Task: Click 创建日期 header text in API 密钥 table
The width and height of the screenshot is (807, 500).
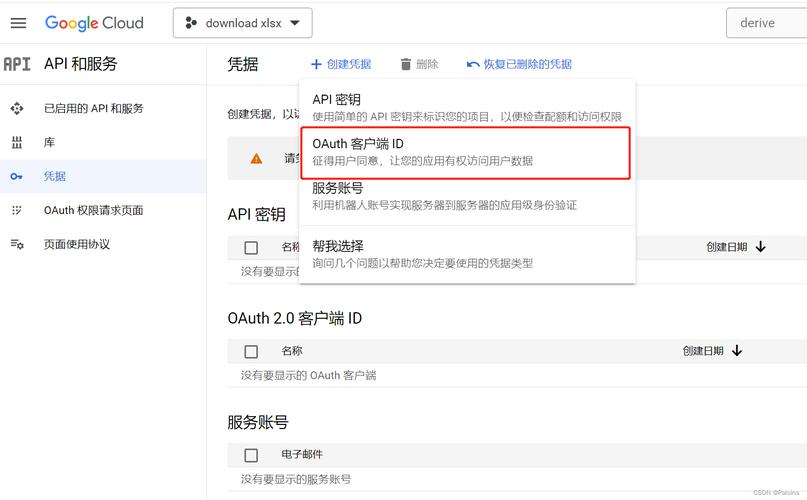Action: point(727,247)
